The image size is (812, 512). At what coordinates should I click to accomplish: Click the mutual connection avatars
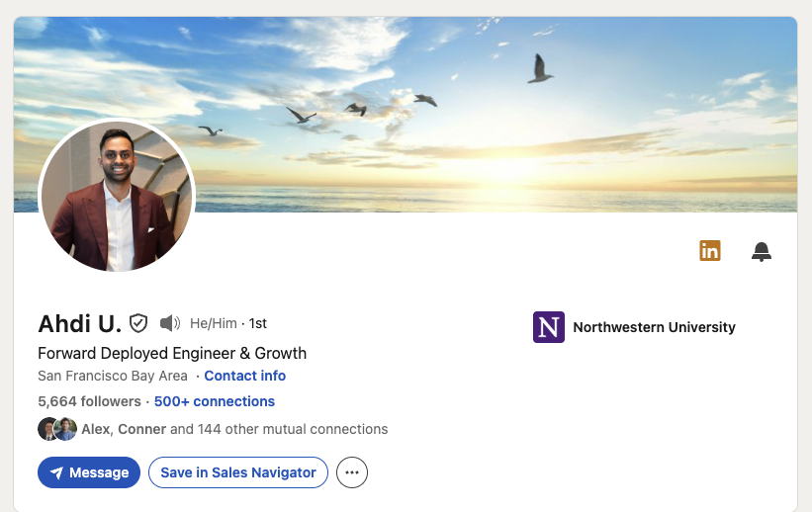coord(57,429)
